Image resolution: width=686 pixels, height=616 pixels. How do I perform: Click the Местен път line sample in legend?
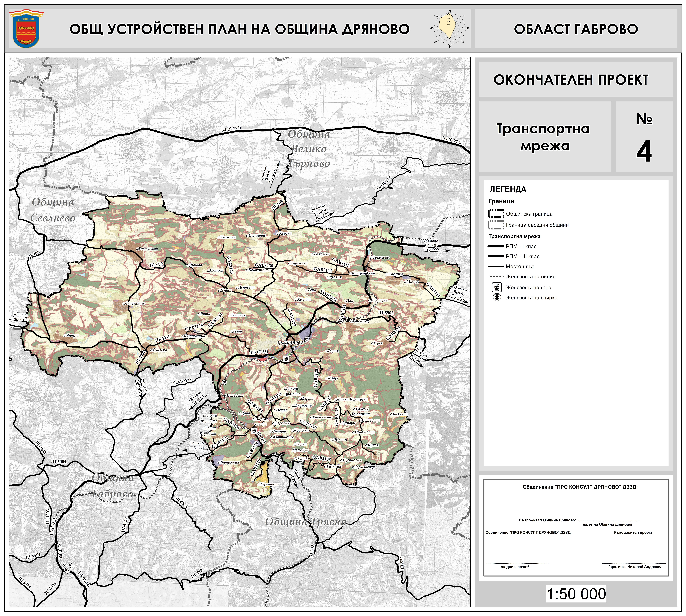[496, 266]
